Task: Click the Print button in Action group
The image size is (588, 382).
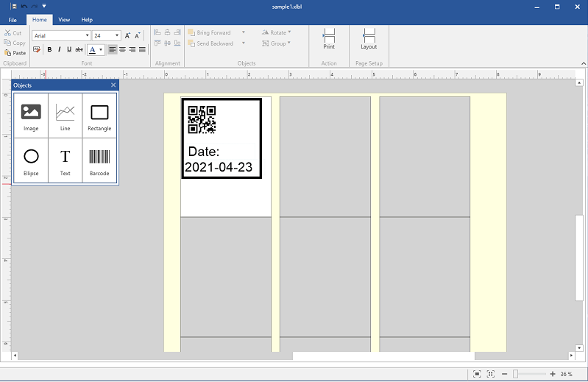Action: point(329,38)
